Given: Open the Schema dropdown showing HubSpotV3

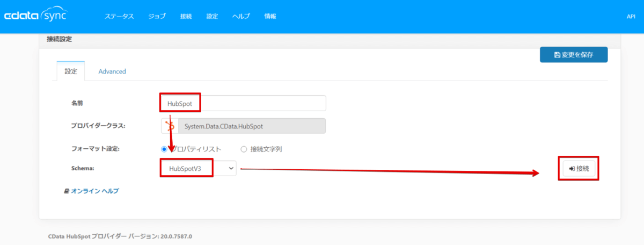Looking at the screenshot, I should point(199,168).
